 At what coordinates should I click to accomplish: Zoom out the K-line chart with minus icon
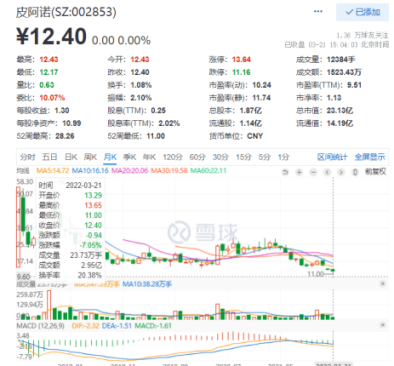pos(313,172)
